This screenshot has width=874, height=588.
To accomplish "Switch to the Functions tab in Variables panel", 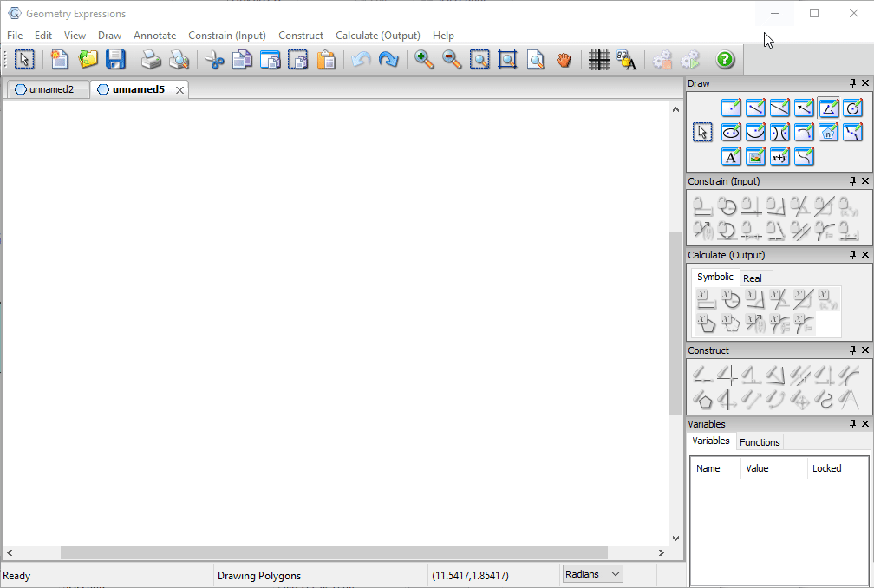I will (x=760, y=442).
